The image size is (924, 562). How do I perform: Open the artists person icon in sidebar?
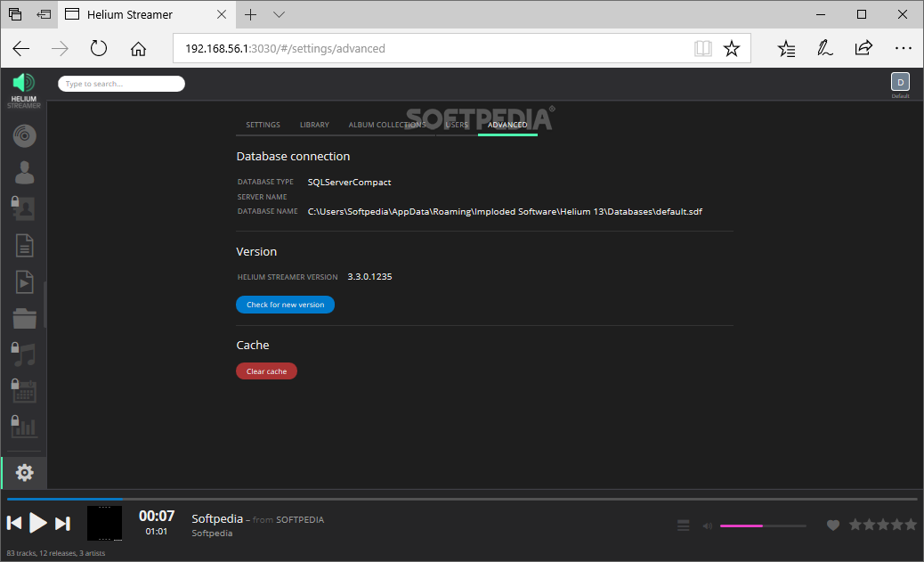point(24,172)
